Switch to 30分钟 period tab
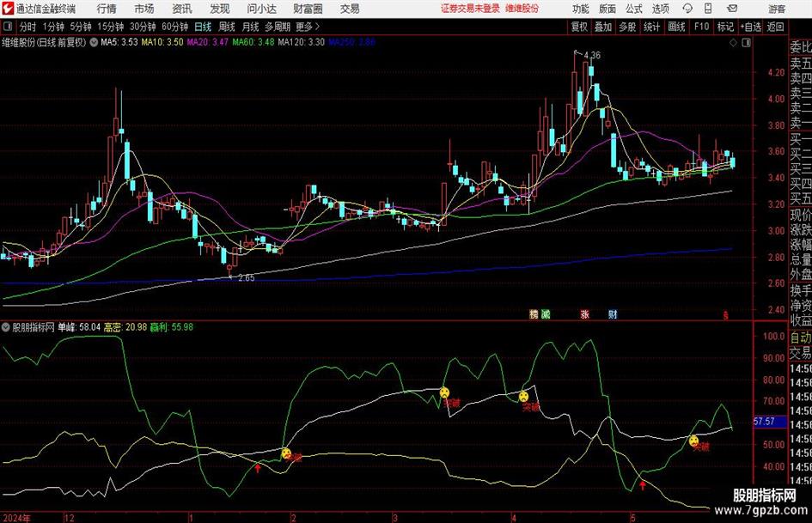The image size is (812, 523). point(143,27)
